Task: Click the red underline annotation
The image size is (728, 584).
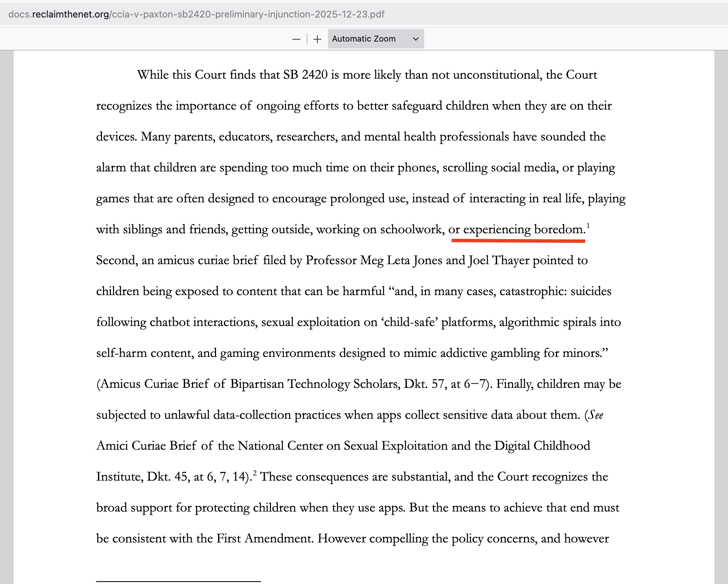Action: coord(518,241)
